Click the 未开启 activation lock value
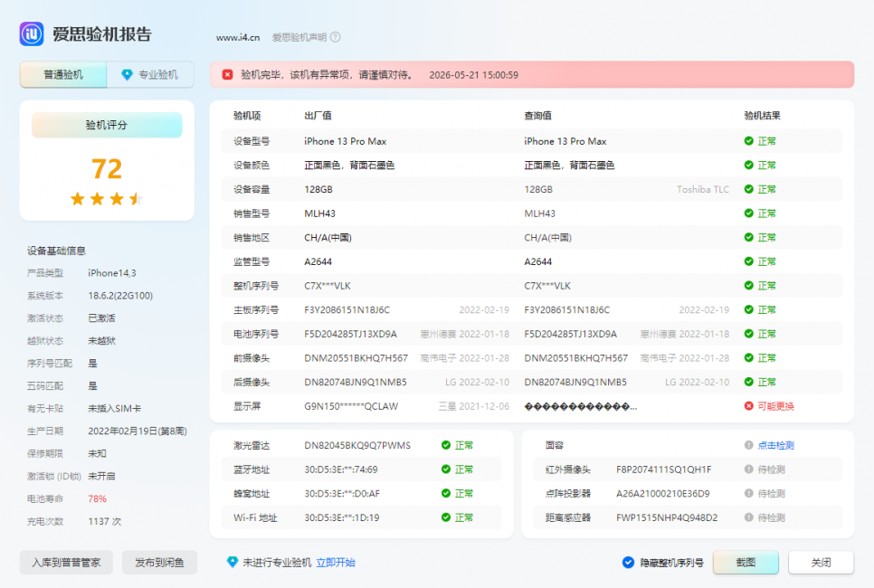The height and width of the screenshot is (588, 874). click(x=101, y=477)
